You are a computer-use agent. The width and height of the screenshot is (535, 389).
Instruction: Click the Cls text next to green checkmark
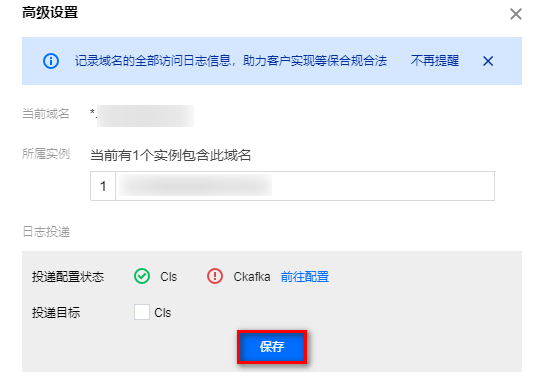(x=169, y=276)
